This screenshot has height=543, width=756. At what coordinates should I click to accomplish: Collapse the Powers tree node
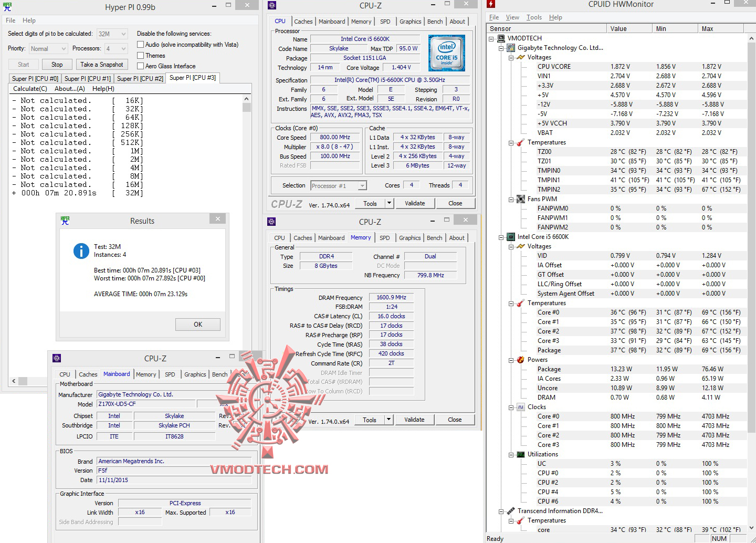coord(511,360)
